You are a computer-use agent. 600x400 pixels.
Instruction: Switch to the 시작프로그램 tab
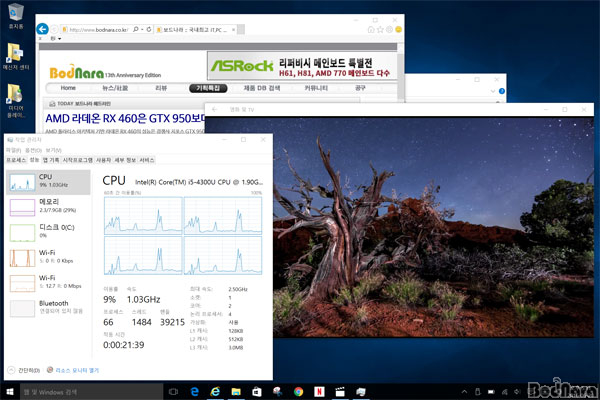coord(77,160)
